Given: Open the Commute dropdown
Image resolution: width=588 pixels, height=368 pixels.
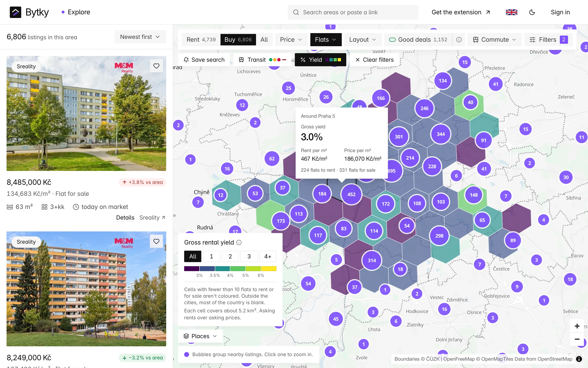Looking at the screenshot, I should [494, 40].
